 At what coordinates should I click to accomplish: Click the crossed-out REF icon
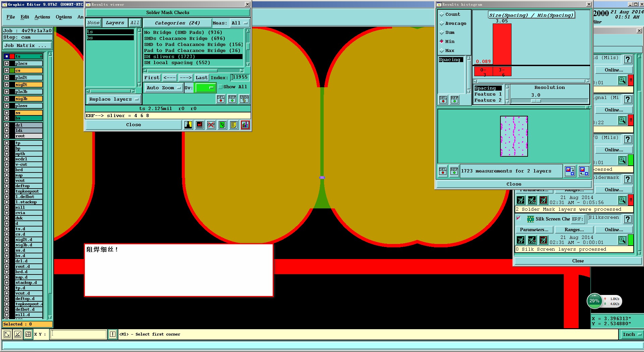coord(211,125)
